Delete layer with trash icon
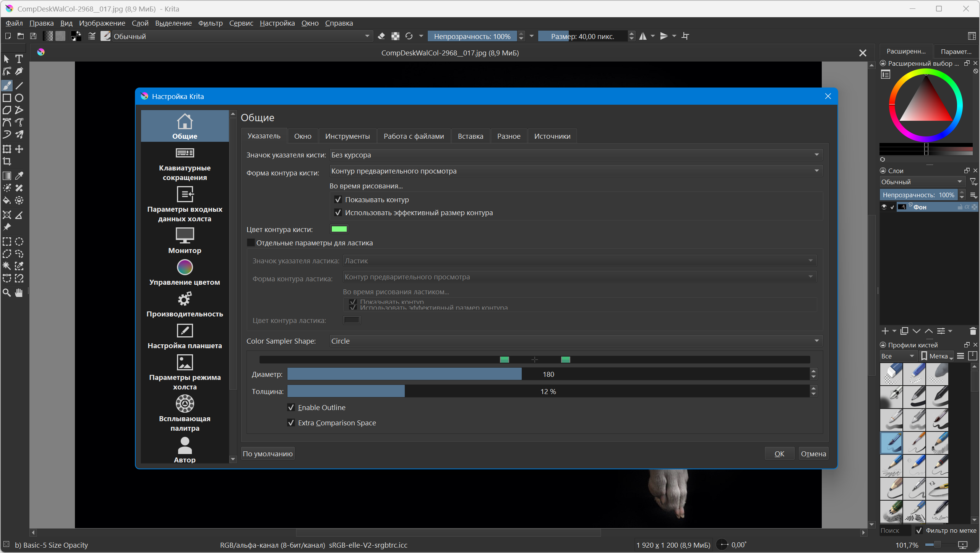This screenshot has height=553, width=980. [973, 331]
